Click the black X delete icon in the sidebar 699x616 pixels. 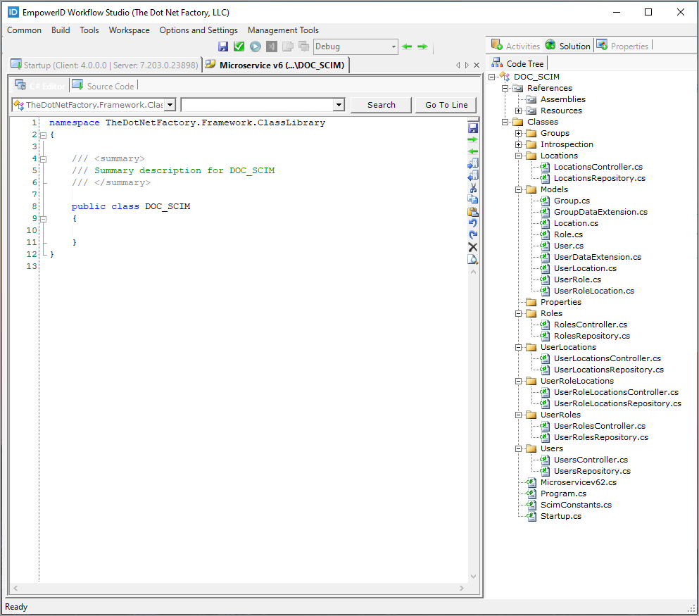(472, 247)
